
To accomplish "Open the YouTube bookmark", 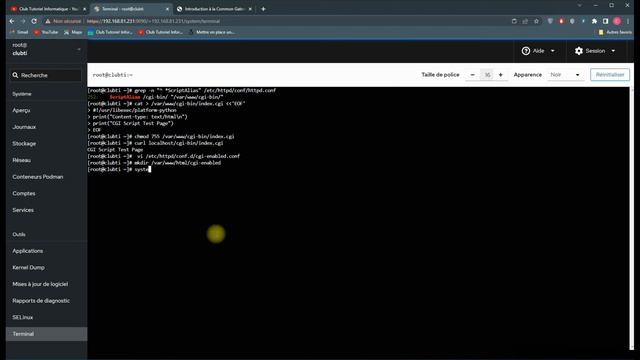I will point(46,32).
